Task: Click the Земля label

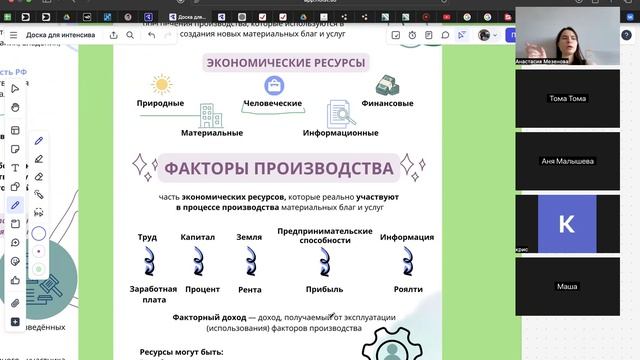Action: [249, 237]
